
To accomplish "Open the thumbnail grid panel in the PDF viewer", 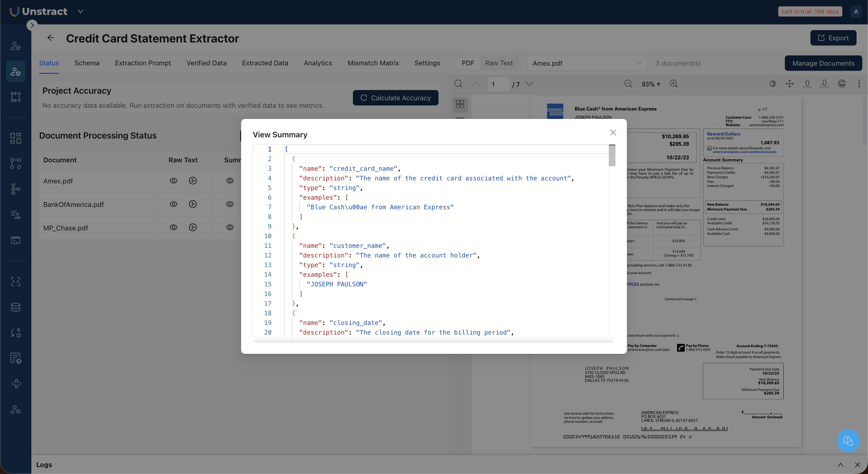I will click(x=460, y=104).
